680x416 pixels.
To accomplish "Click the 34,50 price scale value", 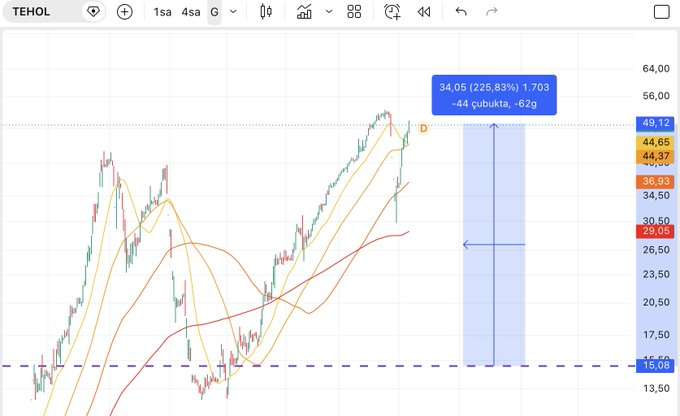I will coord(656,196).
